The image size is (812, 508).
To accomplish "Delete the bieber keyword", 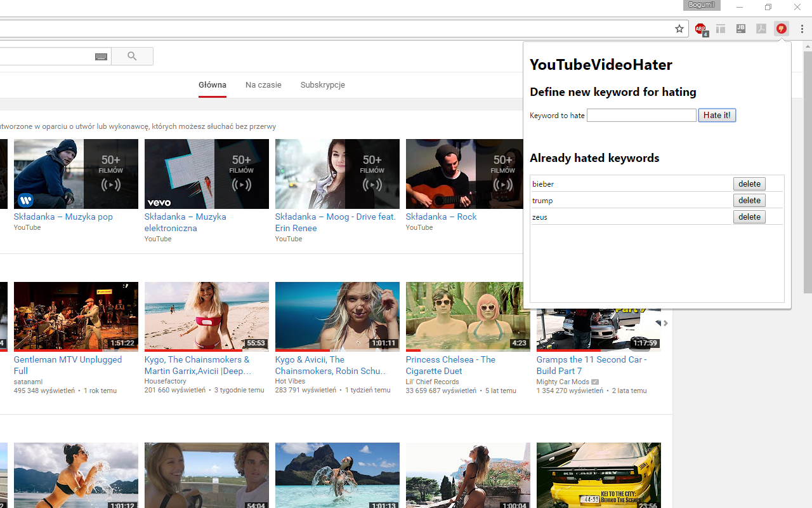I will pyautogui.click(x=749, y=184).
